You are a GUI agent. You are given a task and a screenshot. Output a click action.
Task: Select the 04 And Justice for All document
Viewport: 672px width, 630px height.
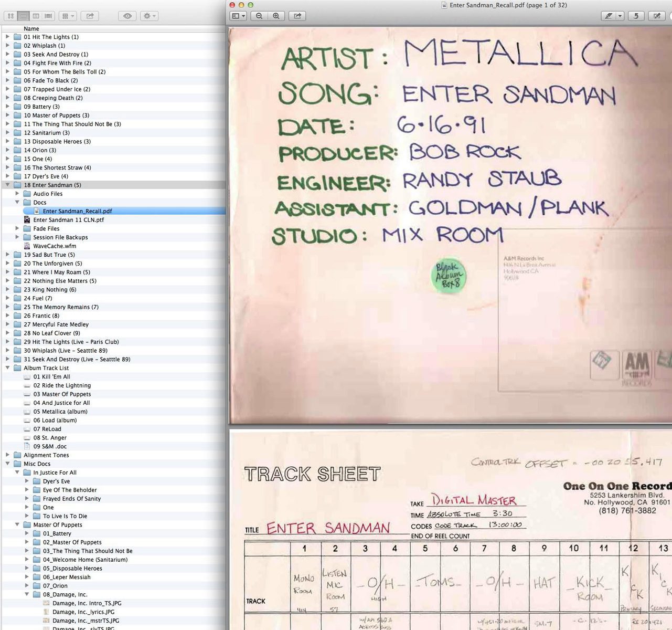114,403
